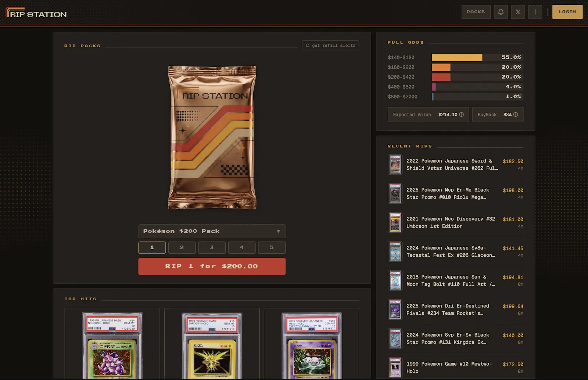Open the Mewtwo Holo card thumbnail
588x380 pixels.
point(395,368)
